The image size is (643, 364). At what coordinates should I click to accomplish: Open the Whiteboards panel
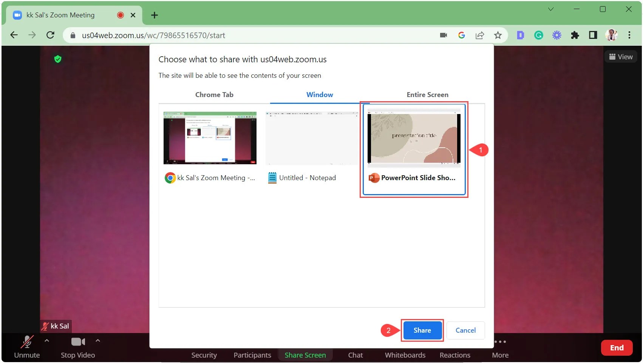[405, 355]
